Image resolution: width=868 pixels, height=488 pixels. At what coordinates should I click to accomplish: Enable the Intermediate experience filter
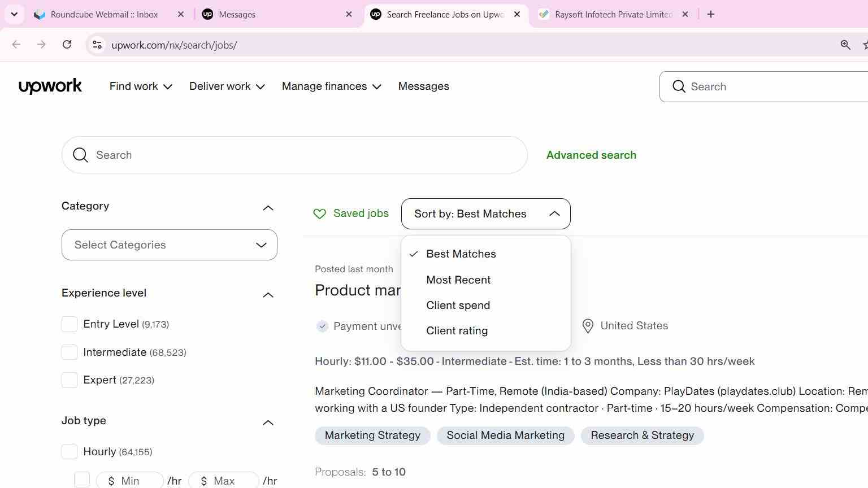click(x=70, y=352)
